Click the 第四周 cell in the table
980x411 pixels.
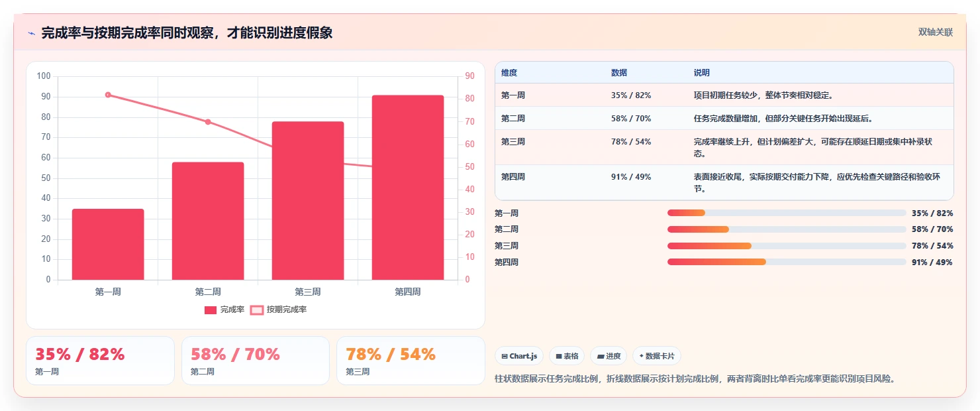(513, 177)
